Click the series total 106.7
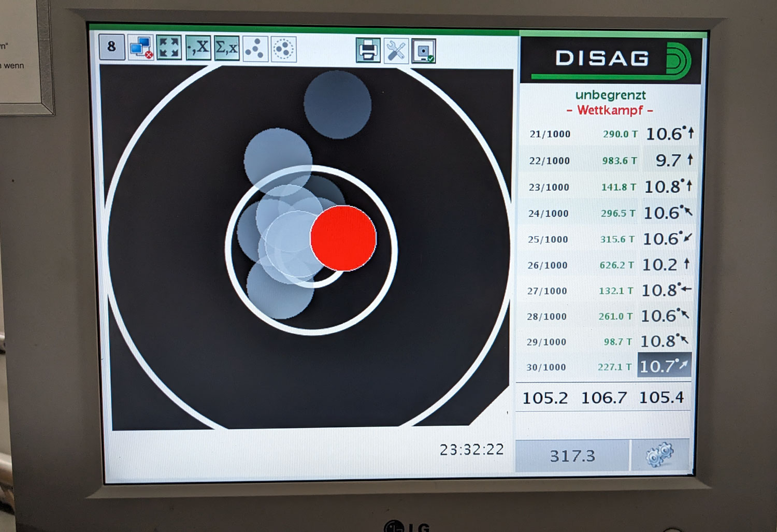777x532 pixels. point(603,398)
